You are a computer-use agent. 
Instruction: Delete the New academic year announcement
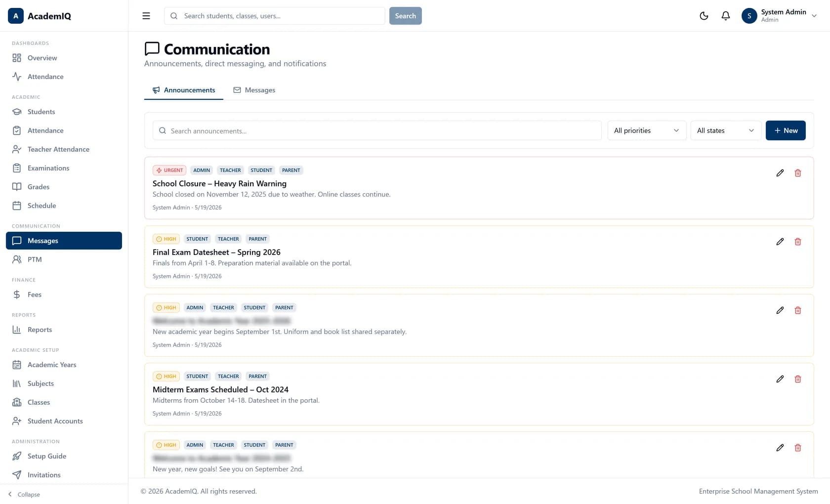pyautogui.click(x=798, y=310)
